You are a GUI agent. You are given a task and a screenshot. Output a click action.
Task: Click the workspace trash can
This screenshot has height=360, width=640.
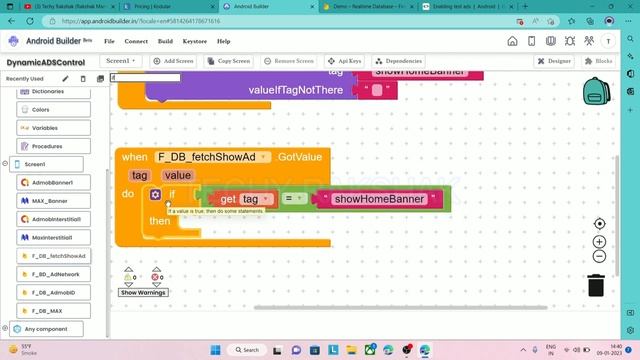tap(596, 285)
